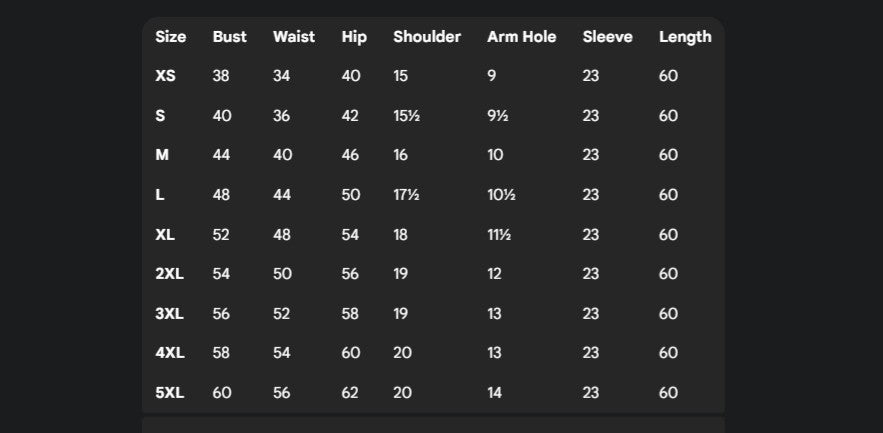883x433 pixels.
Task: Click the Bust column header
Action: [x=229, y=37]
